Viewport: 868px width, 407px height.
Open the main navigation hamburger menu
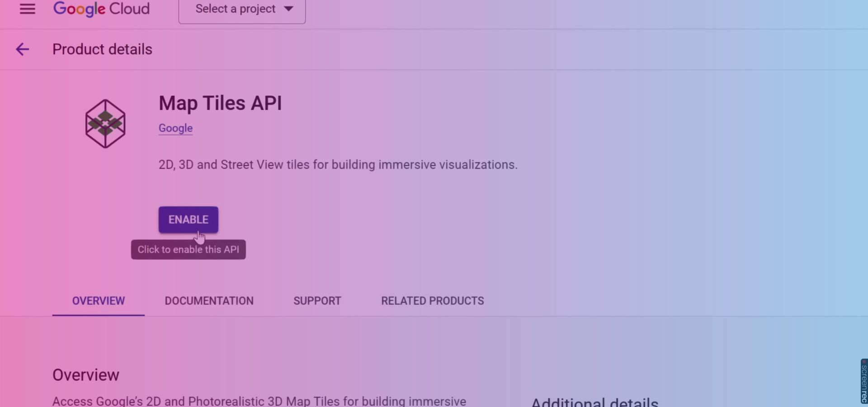coord(28,9)
